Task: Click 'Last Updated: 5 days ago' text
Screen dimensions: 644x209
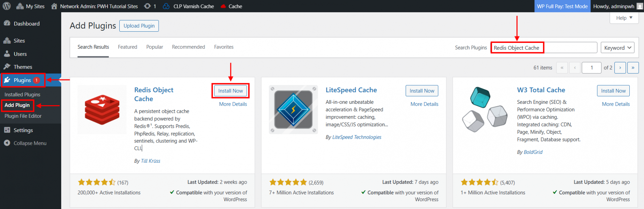Action: pyautogui.click(x=602, y=182)
